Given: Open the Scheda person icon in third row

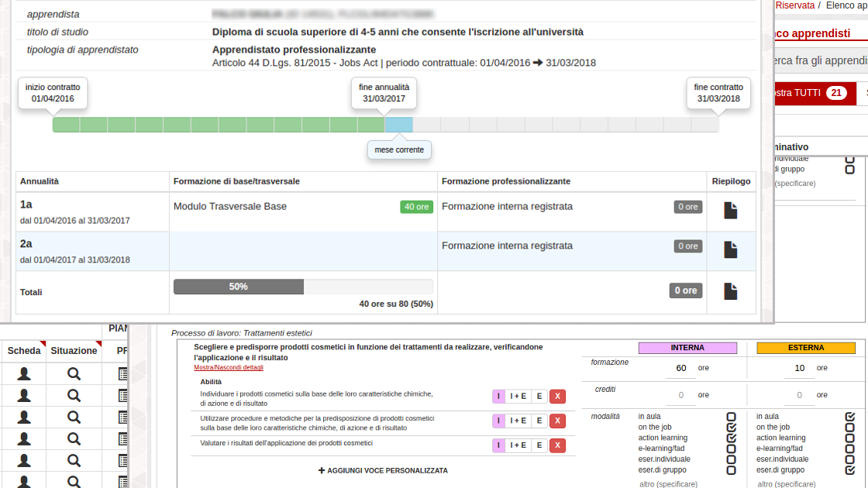Looking at the screenshot, I should click(x=24, y=418).
